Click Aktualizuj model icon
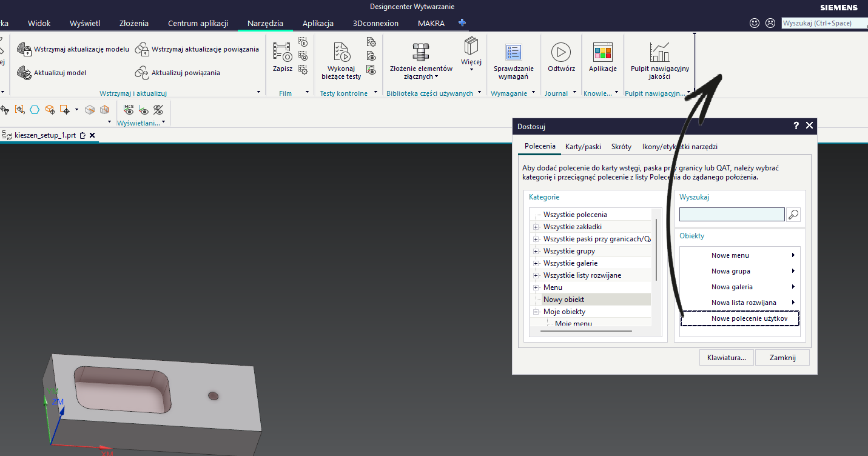The height and width of the screenshot is (456, 868). [x=24, y=73]
